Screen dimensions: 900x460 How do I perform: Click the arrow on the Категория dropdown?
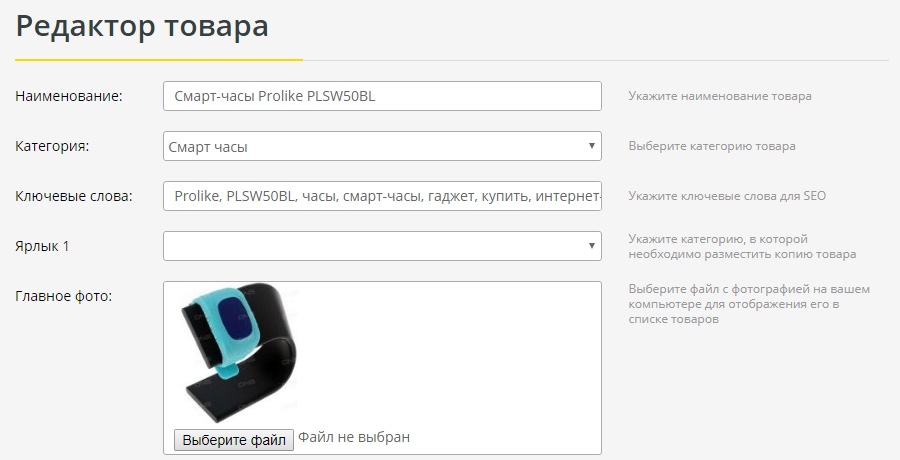591,146
